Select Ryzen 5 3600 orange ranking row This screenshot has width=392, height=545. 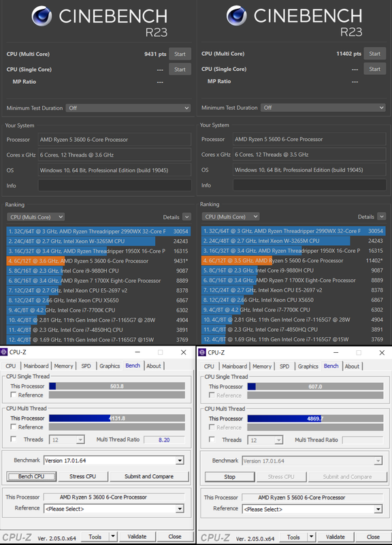98,261
